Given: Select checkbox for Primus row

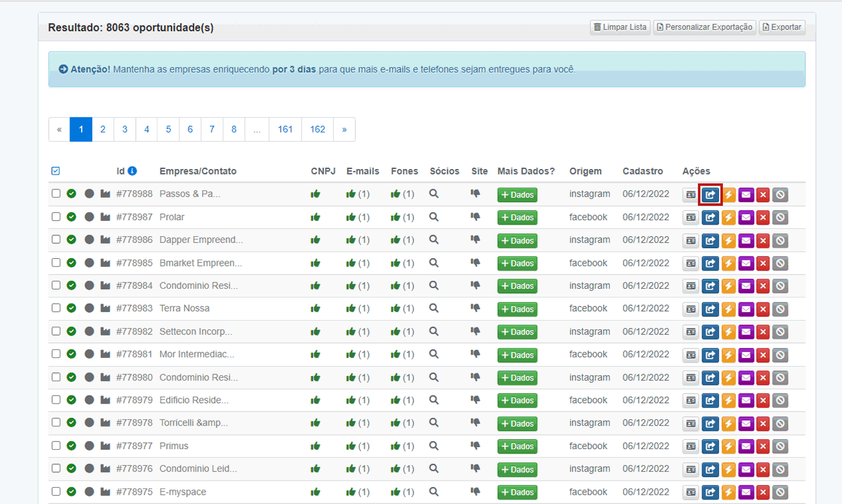Looking at the screenshot, I should coord(56,445).
